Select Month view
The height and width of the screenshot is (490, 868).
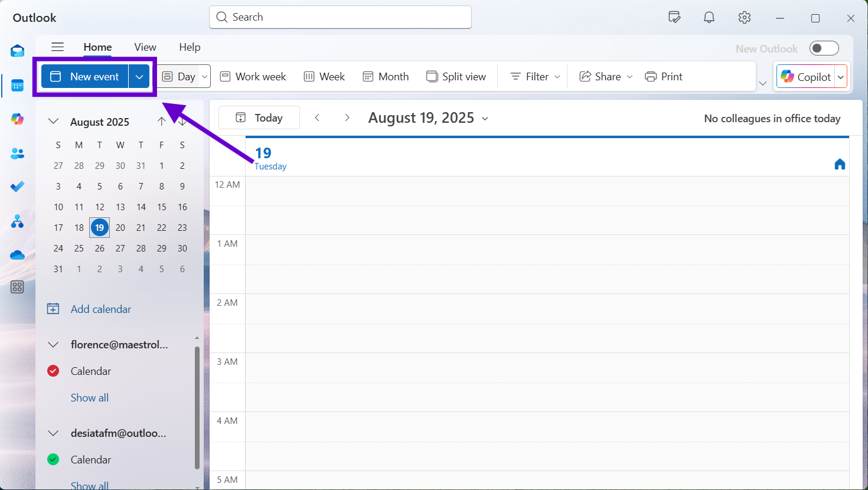386,76
